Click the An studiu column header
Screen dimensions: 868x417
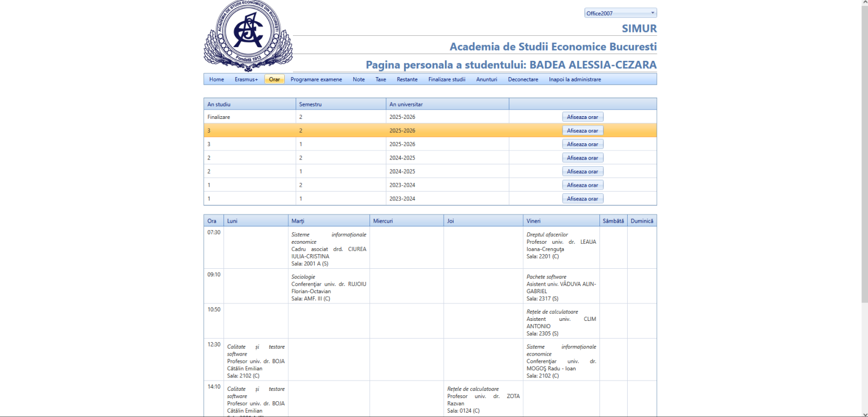[250, 104]
